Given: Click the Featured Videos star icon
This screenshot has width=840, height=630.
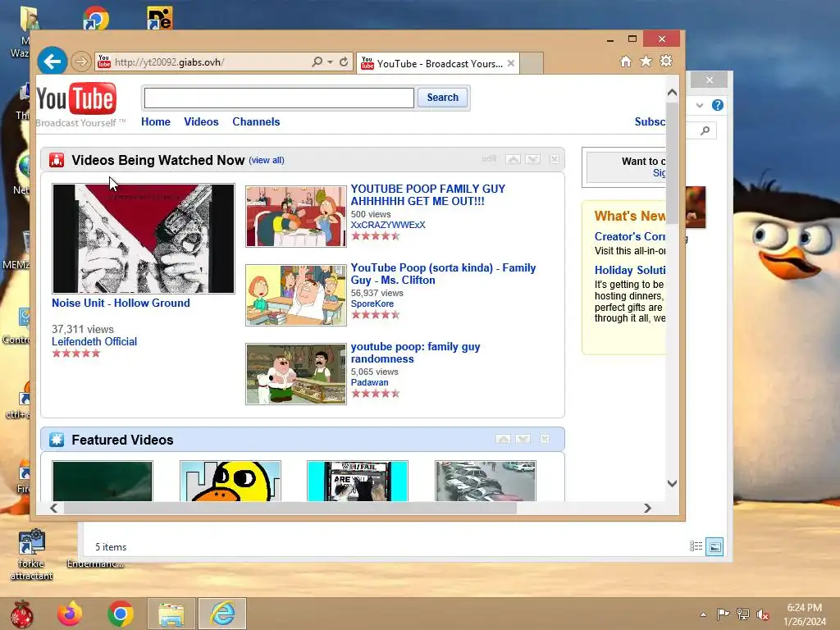Looking at the screenshot, I should click(57, 440).
